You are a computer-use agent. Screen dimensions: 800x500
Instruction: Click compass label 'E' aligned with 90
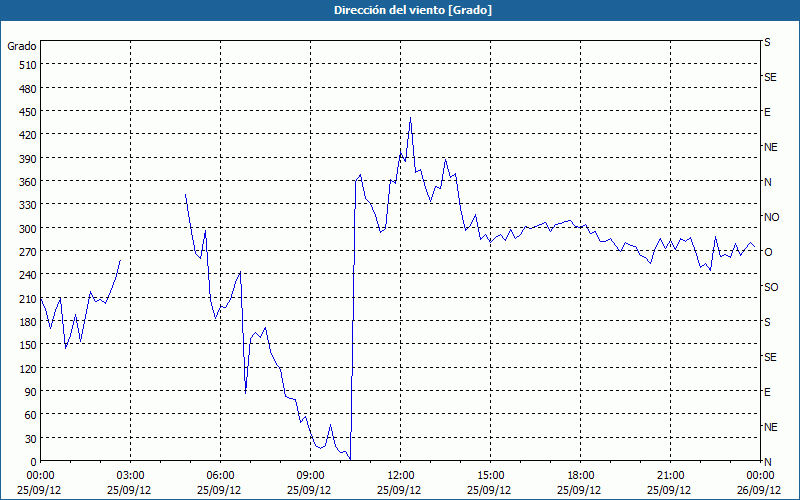tap(767, 392)
